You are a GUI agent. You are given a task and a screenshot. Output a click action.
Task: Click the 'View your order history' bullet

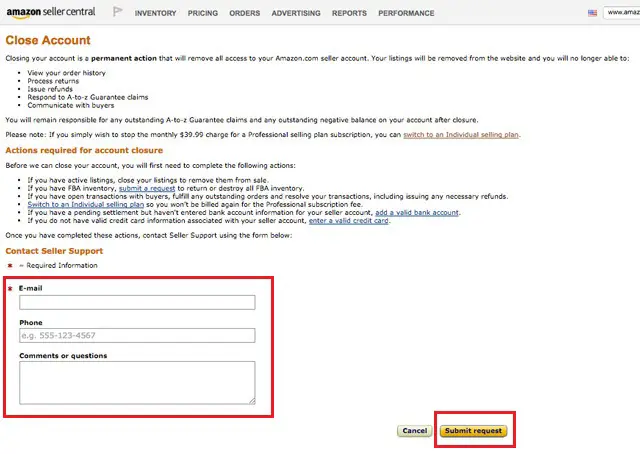[67, 73]
